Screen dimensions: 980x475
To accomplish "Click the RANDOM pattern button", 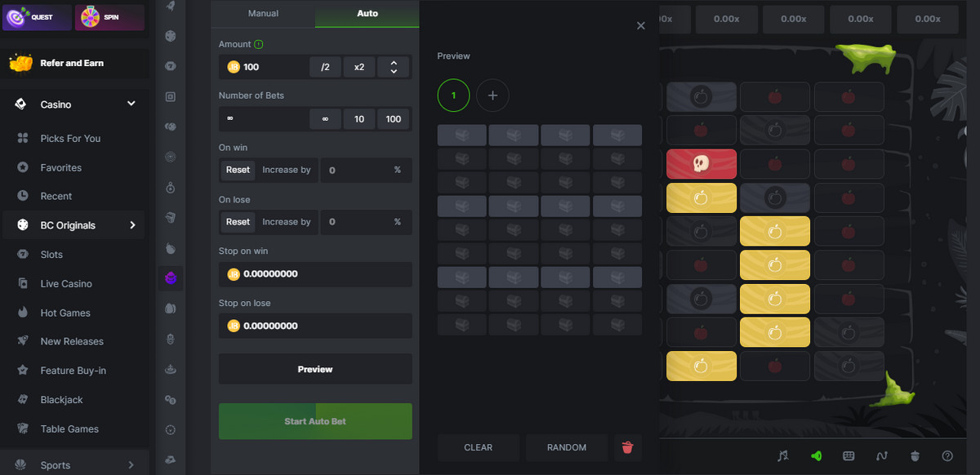I will [x=567, y=447].
